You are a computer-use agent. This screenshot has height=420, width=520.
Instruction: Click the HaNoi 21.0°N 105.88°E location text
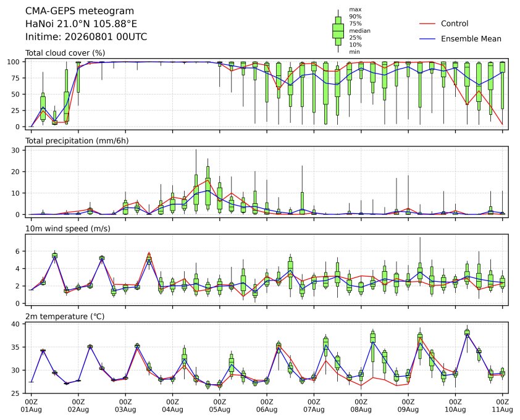82,24
